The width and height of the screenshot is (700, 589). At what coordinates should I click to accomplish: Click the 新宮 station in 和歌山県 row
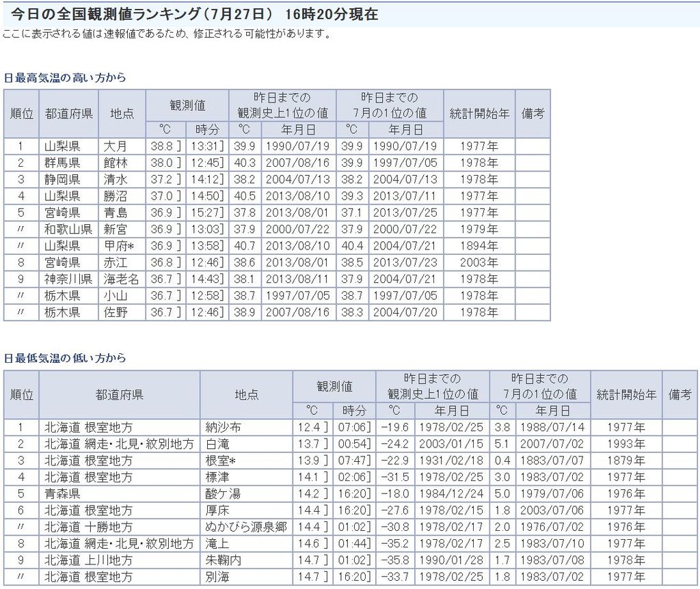point(116,230)
